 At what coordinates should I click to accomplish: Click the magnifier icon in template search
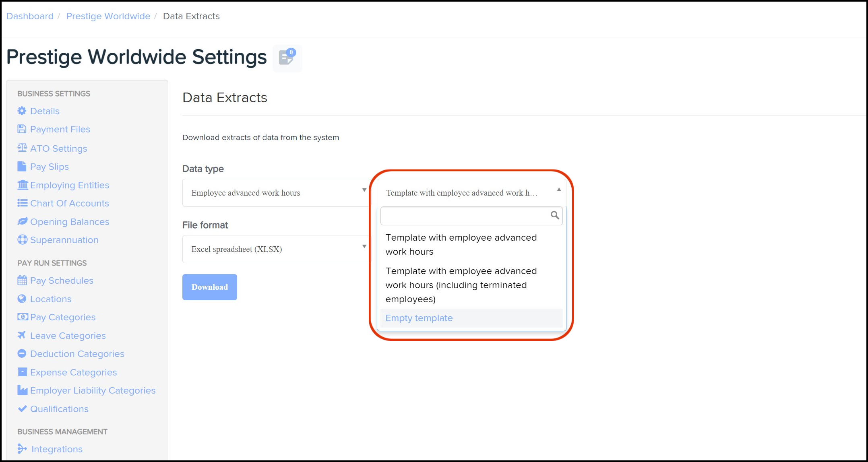tap(555, 215)
